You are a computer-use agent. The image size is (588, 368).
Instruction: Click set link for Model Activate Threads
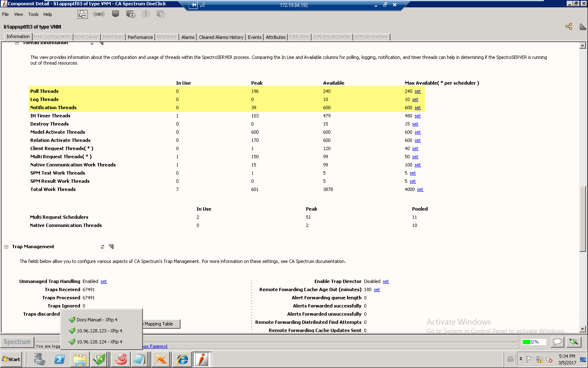(418, 132)
